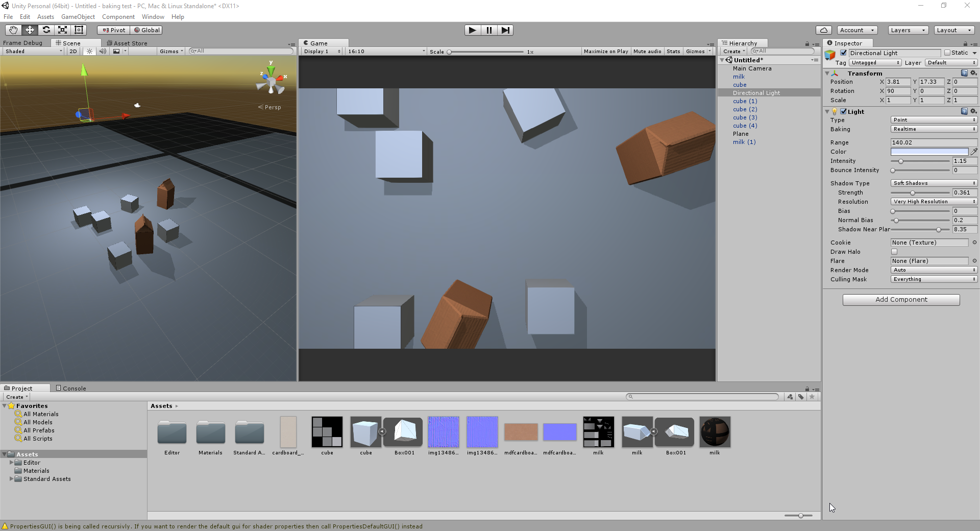Open the GameObject menu
980x531 pixels.
78,17
